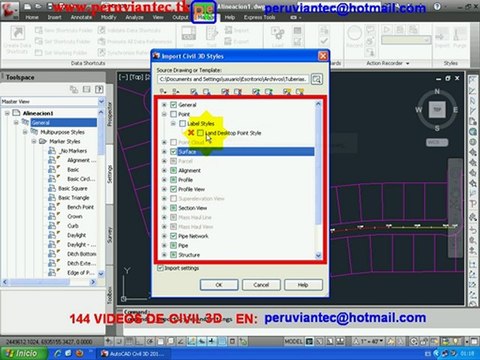Browse for source drawing file icon
Image resolution: width=480 pixels, height=360 pixels.
click(x=316, y=79)
